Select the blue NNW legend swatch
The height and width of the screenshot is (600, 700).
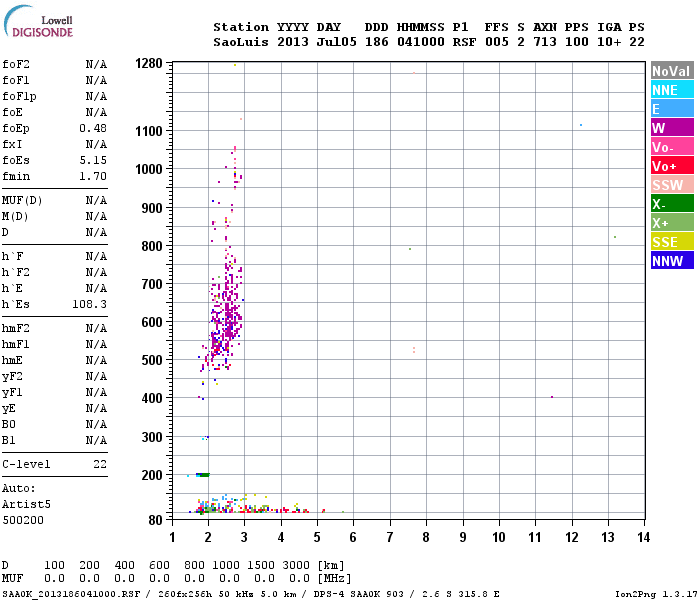(x=672, y=260)
